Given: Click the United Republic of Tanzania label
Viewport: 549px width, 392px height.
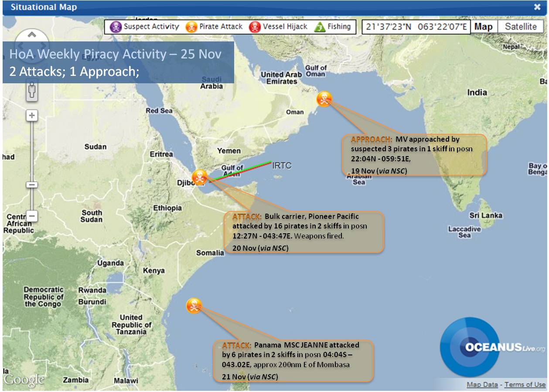Looking at the screenshot, I should (131, 324).
